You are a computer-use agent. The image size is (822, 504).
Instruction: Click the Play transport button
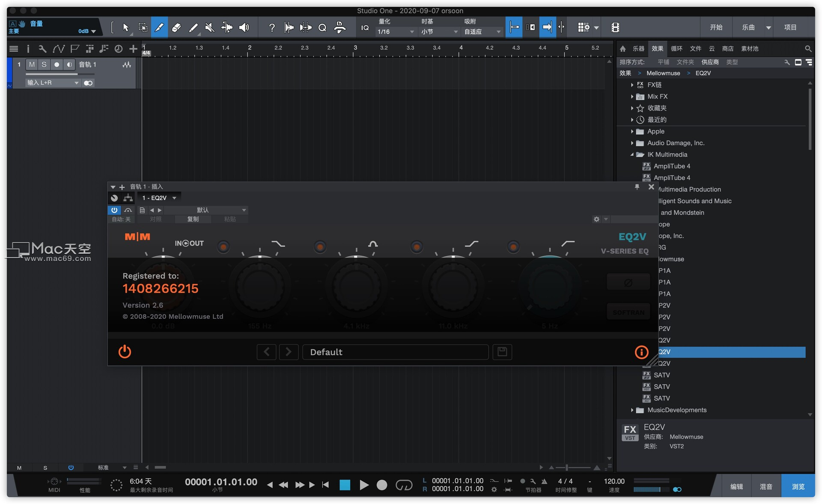pyautogui.click(x=364, y=485)
